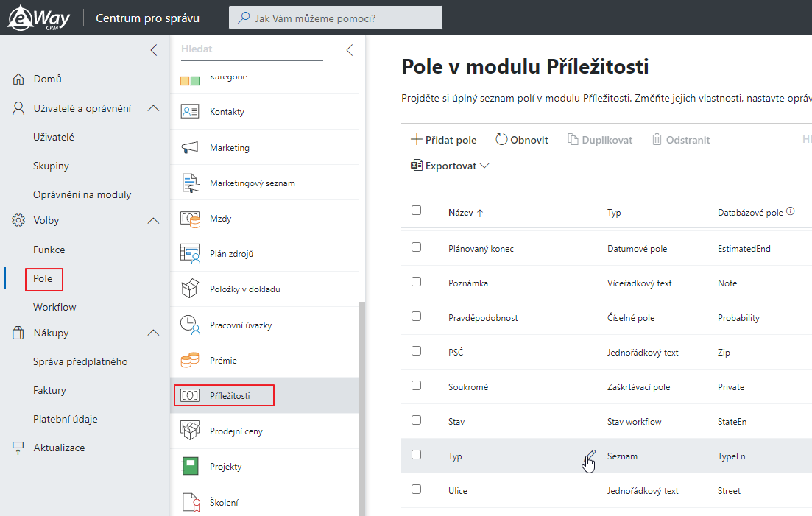Click the Marketingový seznam icon
Screen dimensions: 812x516
tap(191, 183)
